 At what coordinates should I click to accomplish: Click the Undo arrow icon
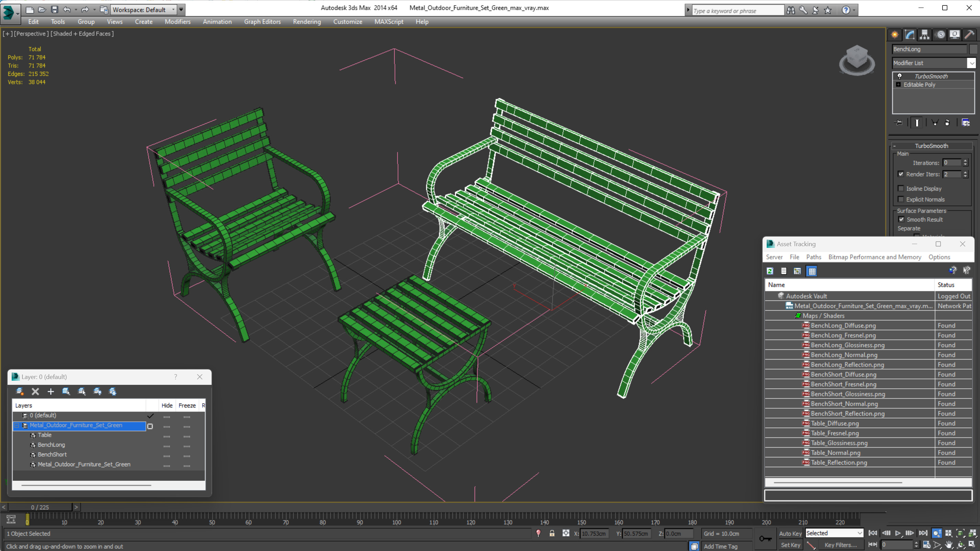[x=67, y=10]
